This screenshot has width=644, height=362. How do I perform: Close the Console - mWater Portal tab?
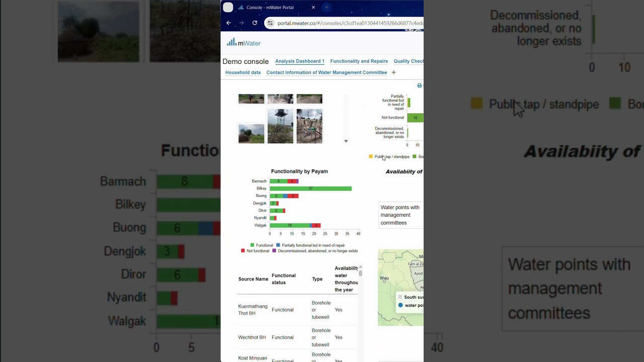coord(313,8)
